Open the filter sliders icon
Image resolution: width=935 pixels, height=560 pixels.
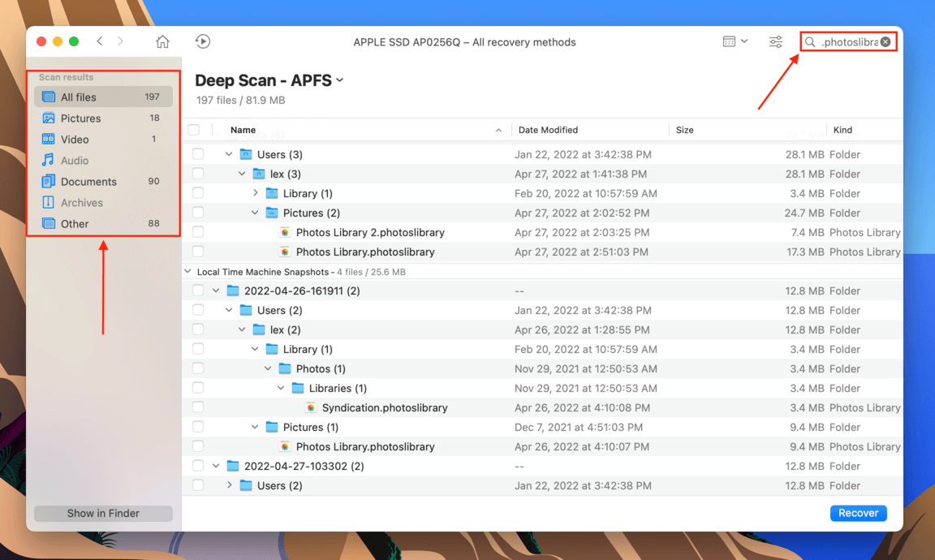(x=775, y=41)
